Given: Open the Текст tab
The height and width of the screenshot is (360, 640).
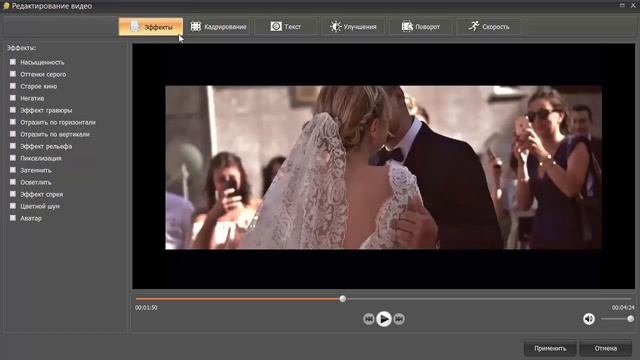Looking at the screenshot, I should coord(286,27).
